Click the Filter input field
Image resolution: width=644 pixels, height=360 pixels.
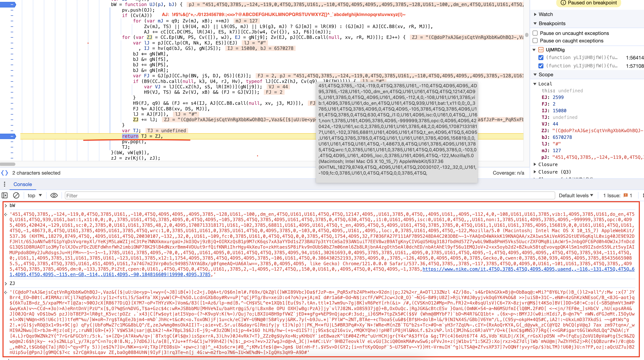click(x=310, y=196)
